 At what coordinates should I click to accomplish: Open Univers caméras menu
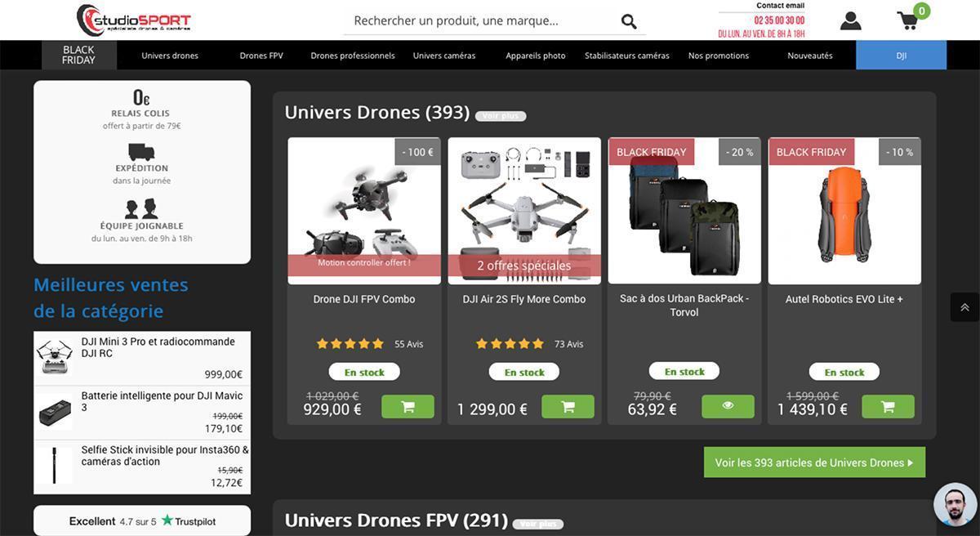click(444, 56)
